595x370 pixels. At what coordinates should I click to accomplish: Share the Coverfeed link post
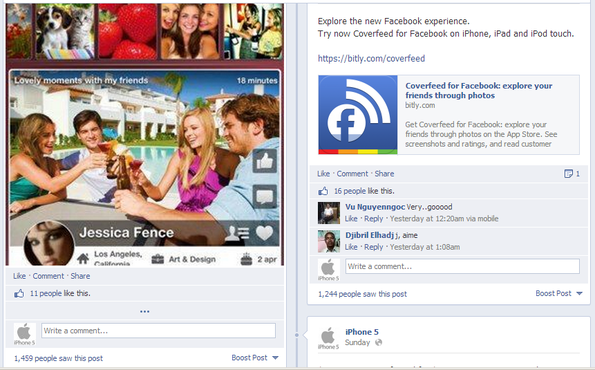click(x=384, y=174)
